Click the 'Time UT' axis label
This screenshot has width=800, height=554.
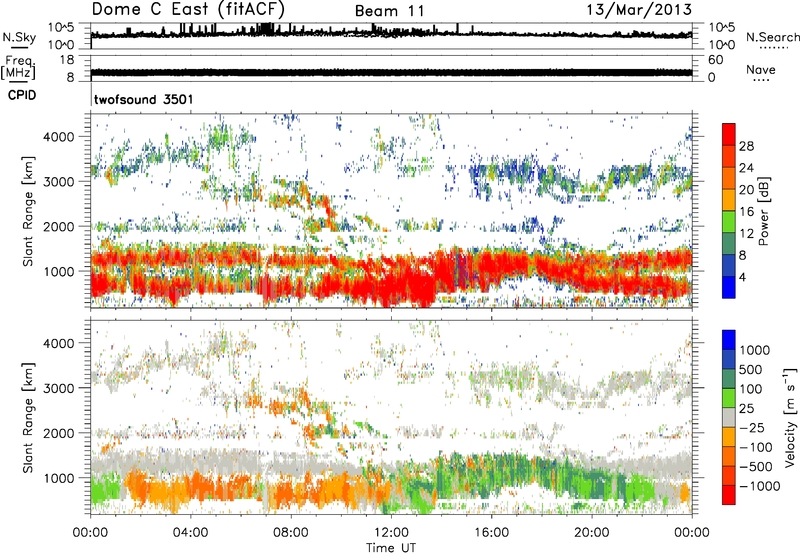click(391, 548)
